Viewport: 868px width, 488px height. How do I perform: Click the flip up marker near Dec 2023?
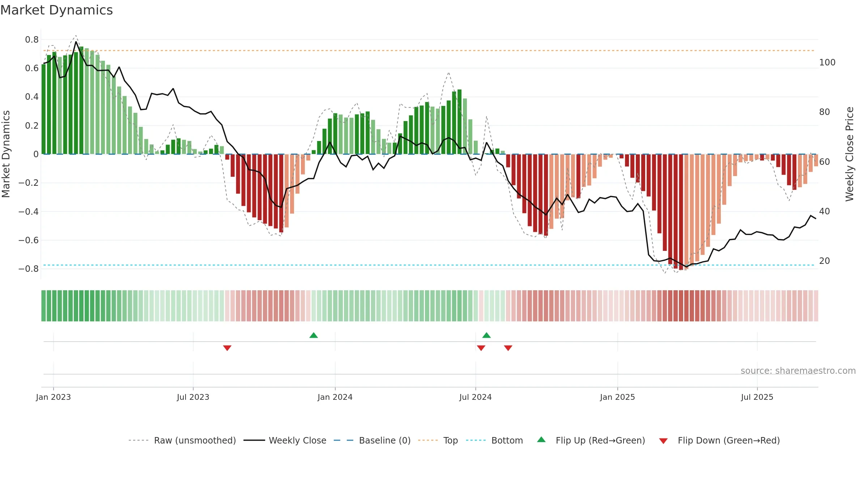coord(314,335)
